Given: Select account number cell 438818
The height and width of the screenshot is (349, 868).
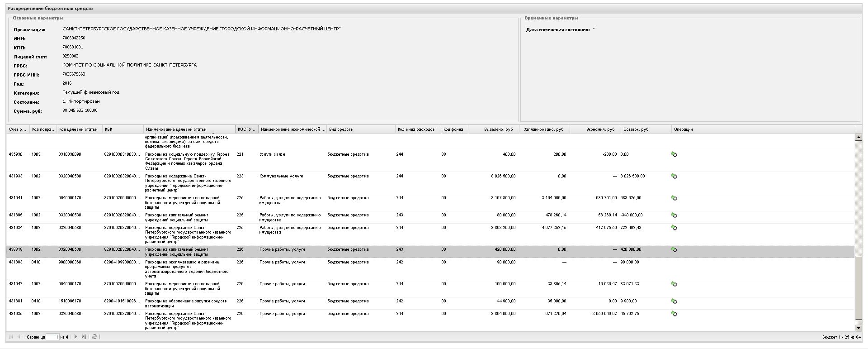Looking at the screenshot, I should pyautogui.click(x=16, y=249).
